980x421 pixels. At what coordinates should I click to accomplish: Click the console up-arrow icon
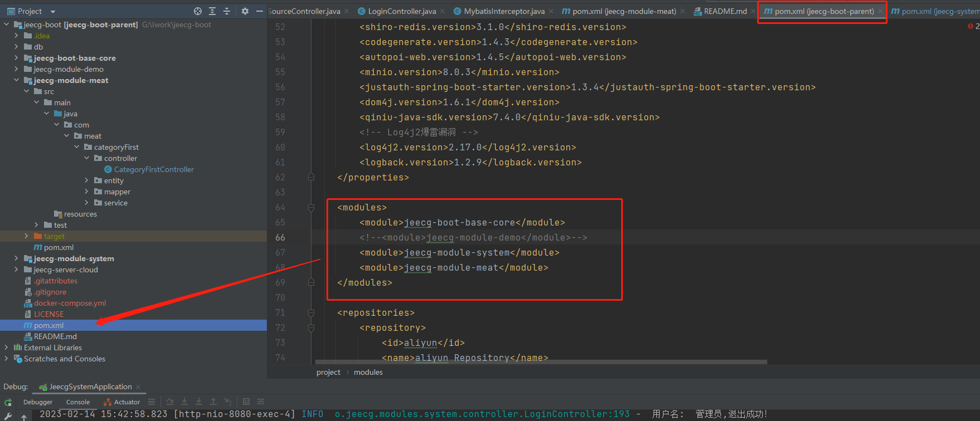click(24, 417)
